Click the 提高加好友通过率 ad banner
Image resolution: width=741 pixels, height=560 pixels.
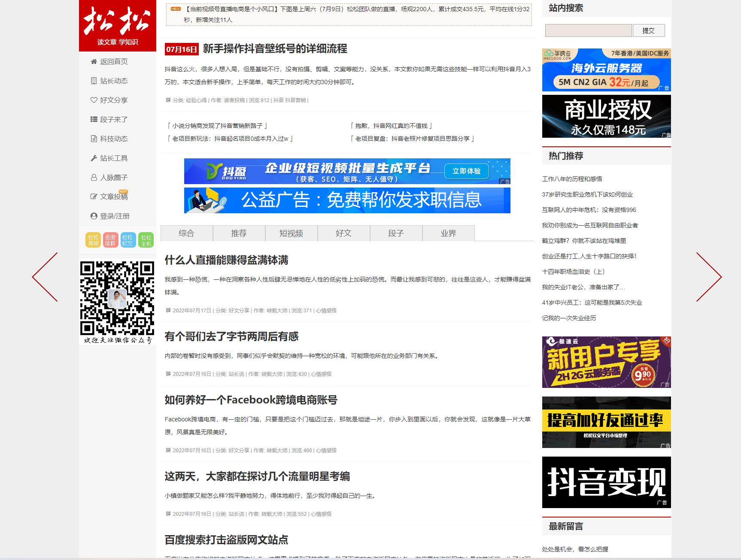[606, 422]
